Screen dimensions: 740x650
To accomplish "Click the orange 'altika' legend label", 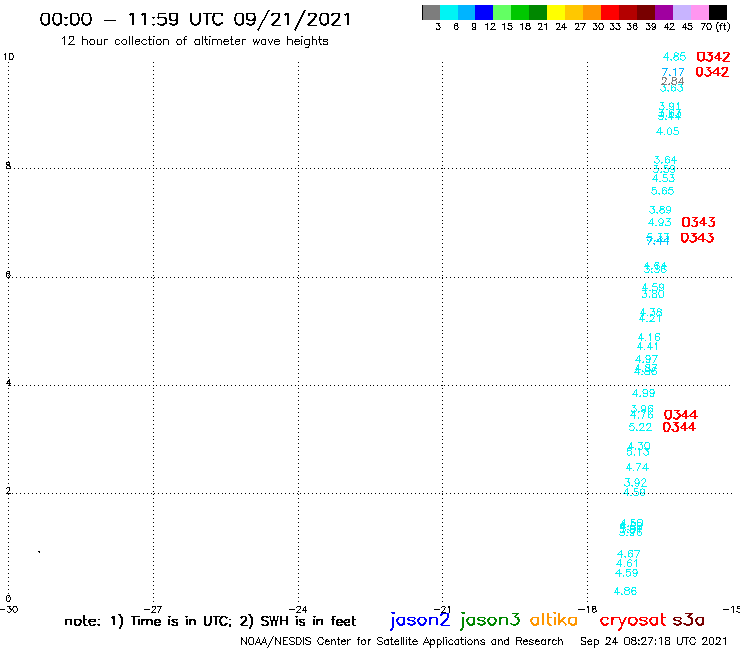I will [554, 619].
